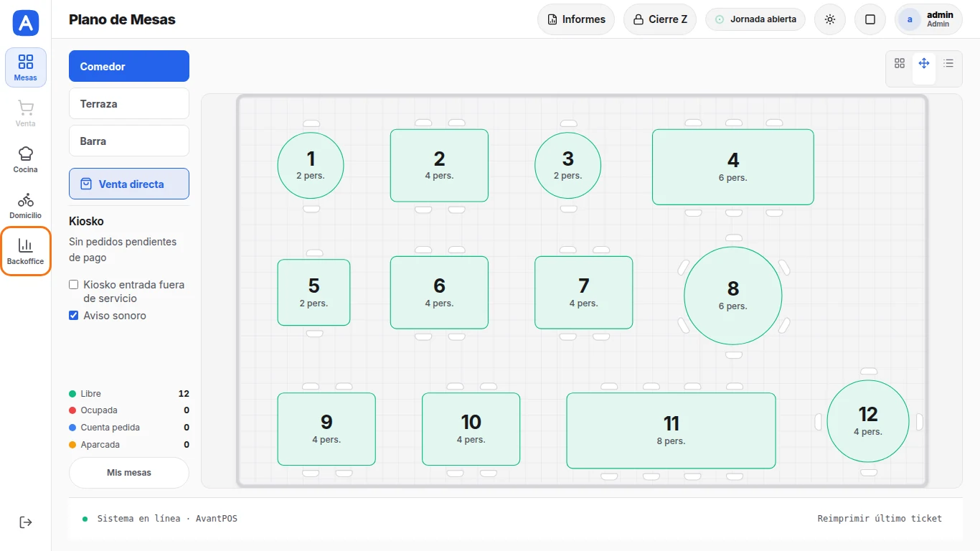Select round table 1
Viewport: 980px width, 551px height.
point(311,166)
